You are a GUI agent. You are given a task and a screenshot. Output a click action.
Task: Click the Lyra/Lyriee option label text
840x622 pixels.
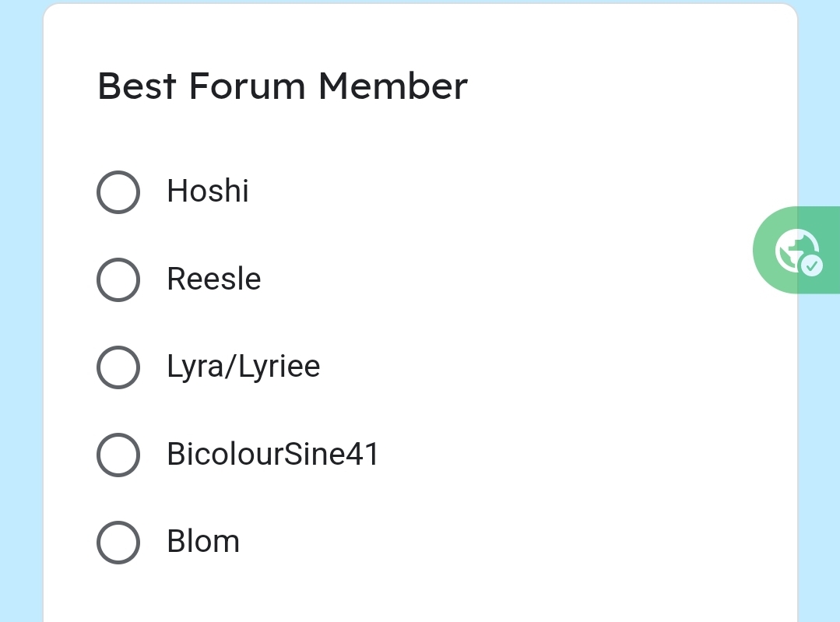point(244,367)
